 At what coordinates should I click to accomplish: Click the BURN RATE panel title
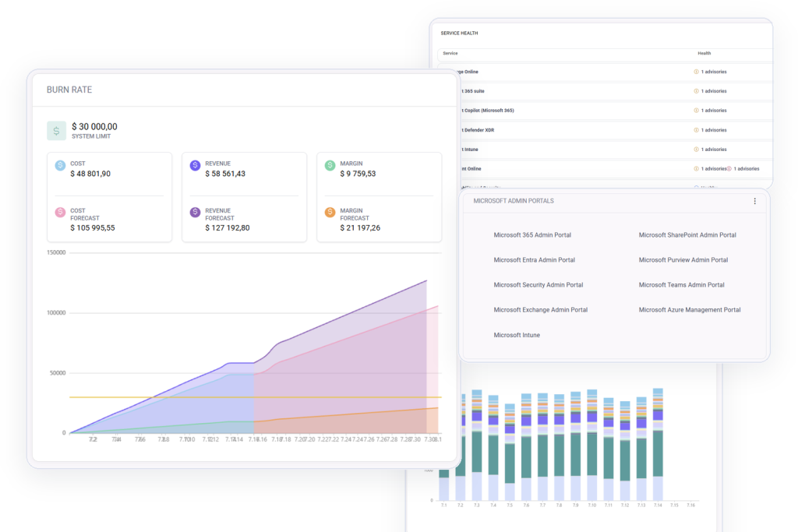point(69,90)
